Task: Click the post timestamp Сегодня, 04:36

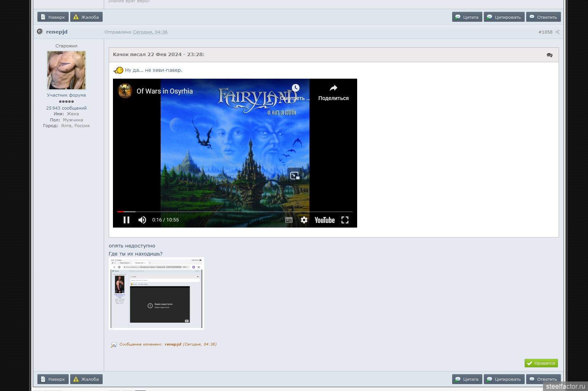Action: [x=150, y=32]
